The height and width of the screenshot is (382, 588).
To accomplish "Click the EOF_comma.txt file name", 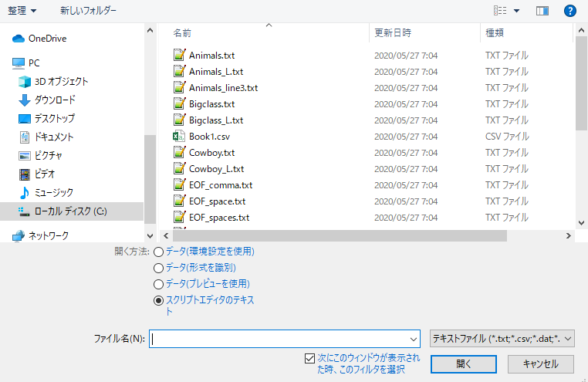I will (x=221, y=185).
